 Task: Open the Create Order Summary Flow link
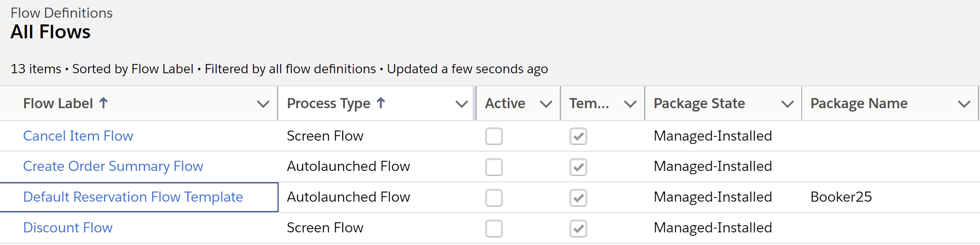point(113,166)
